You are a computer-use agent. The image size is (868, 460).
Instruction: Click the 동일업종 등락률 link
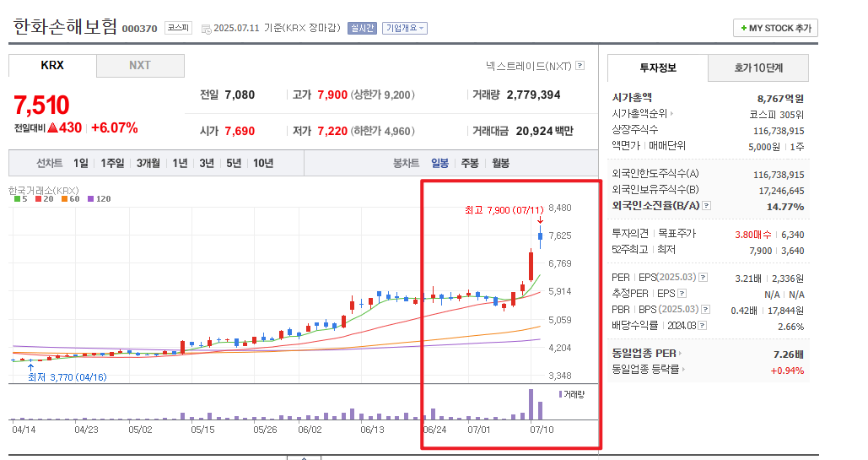pyautogui.click(x=645, y=369)
